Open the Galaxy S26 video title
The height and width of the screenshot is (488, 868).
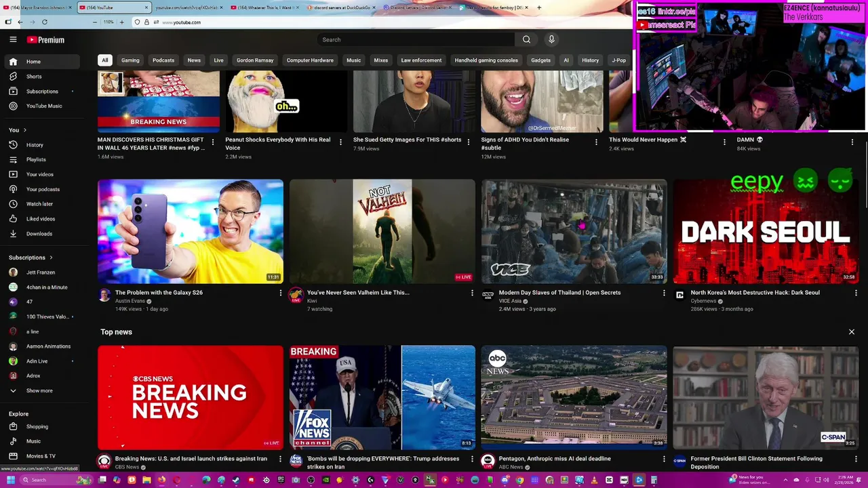(x=159, y=293)
